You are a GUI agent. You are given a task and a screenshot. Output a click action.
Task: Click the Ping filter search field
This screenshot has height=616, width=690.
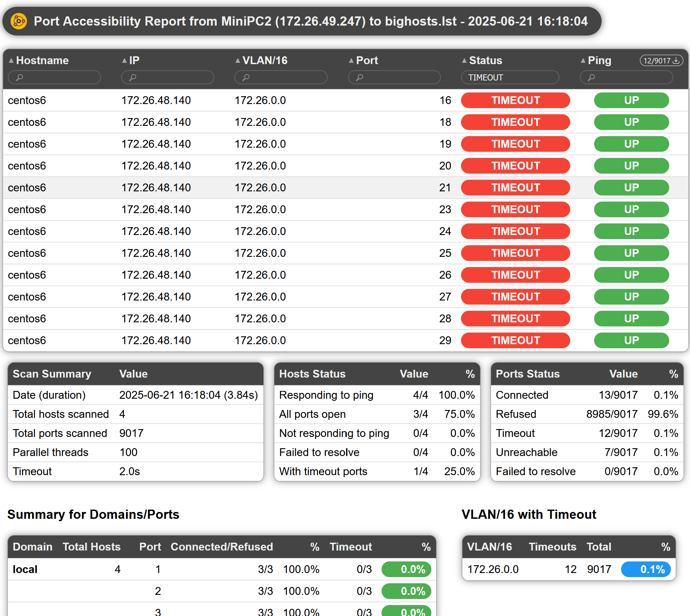626,77
